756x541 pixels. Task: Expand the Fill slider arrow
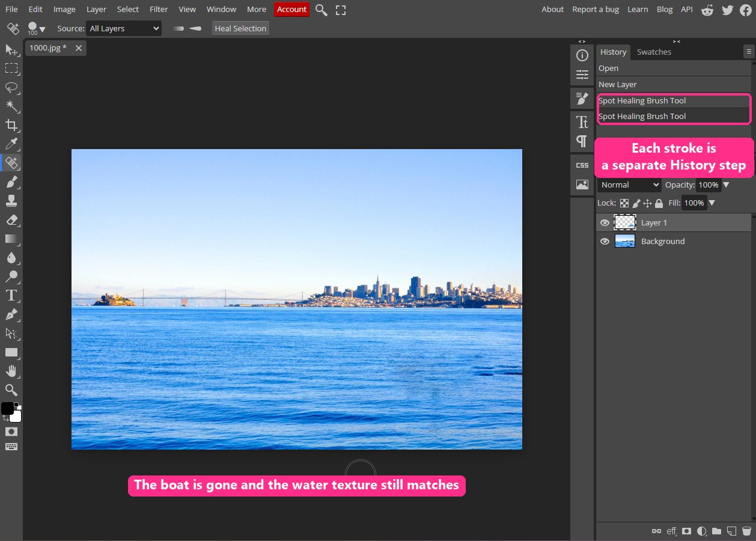[x=712, y=203]
